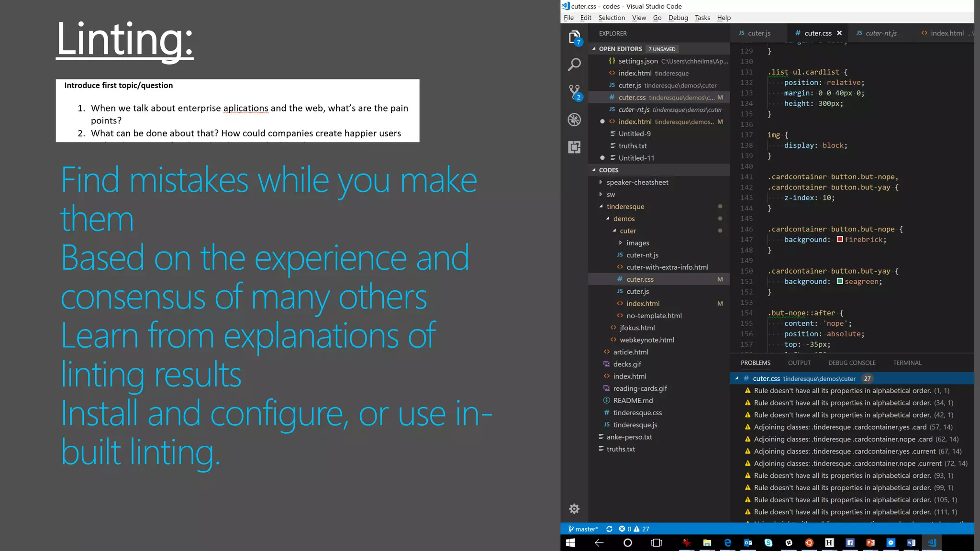Click the Cortana circle icon
This screenshot has width=980, height=551.
(x=628, y=543)
